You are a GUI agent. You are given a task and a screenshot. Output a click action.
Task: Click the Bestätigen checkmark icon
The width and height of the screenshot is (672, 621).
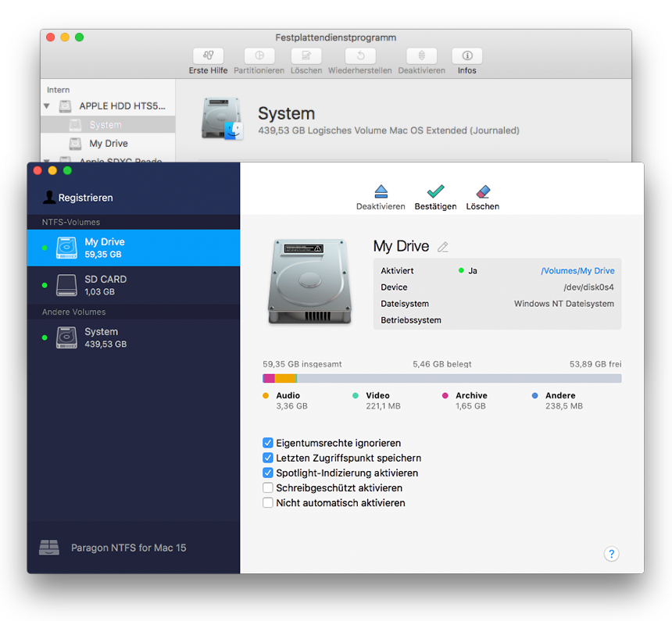click(x=435, y=191)
